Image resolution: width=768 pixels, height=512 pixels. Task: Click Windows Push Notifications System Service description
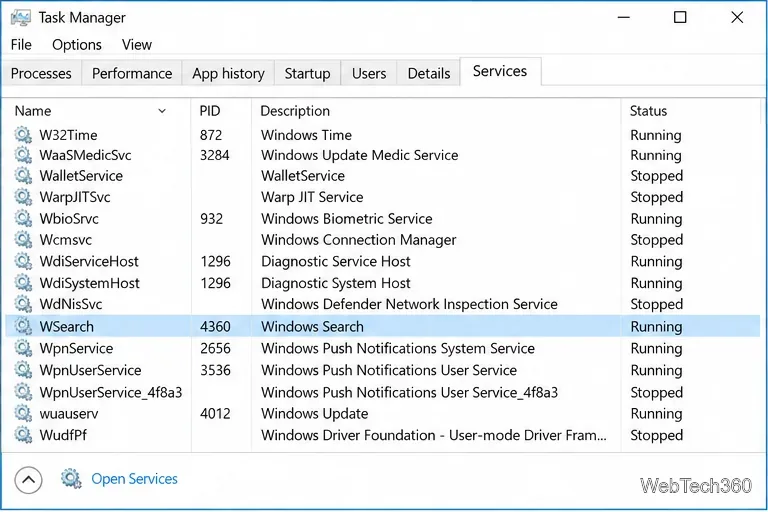(x=398, y=348)
